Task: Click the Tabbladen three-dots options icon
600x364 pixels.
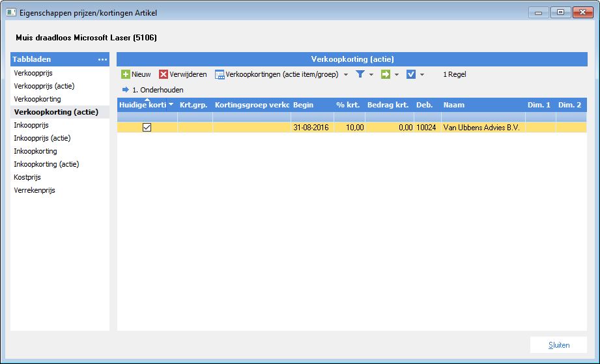Action: click(x=102, y=60)
